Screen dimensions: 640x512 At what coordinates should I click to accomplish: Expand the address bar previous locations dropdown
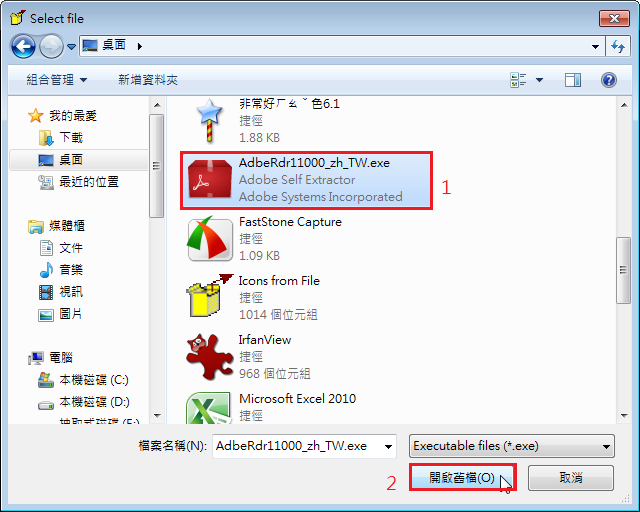[596, 47]
